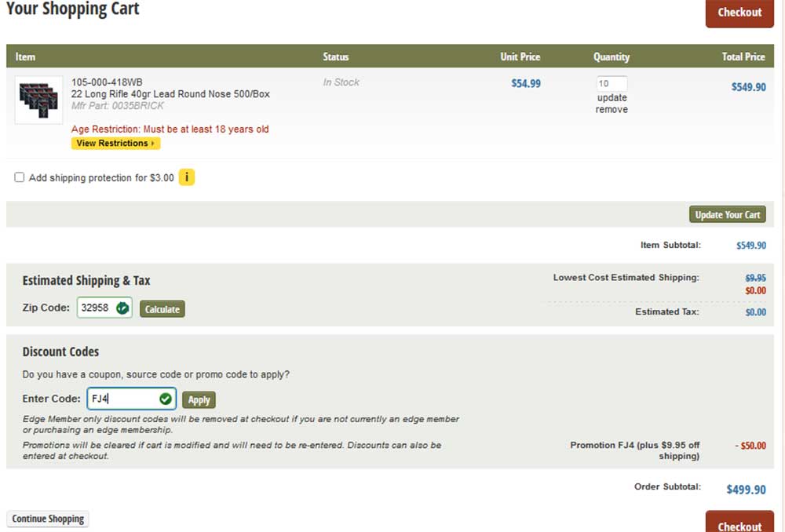This screenshot has width=785, height=532.
Task: Click green checkmark icon in Zip Code field
Action: [122, 308]
